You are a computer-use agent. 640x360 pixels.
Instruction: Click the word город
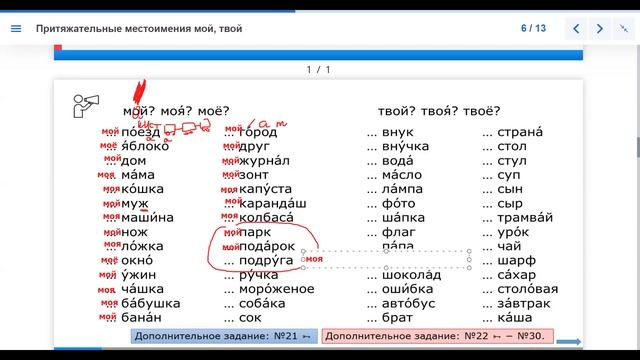point(258,132)
